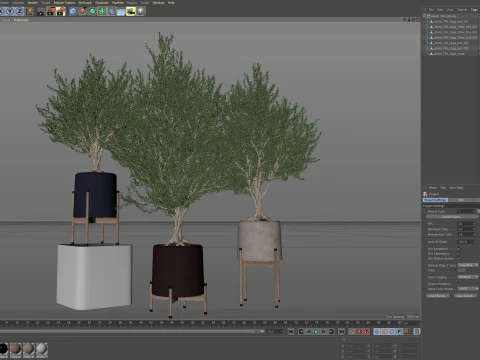The width and height of the screenshot is (480, 360).
Task: Select the spline Pen tool icon
Action: pos(82,11)
